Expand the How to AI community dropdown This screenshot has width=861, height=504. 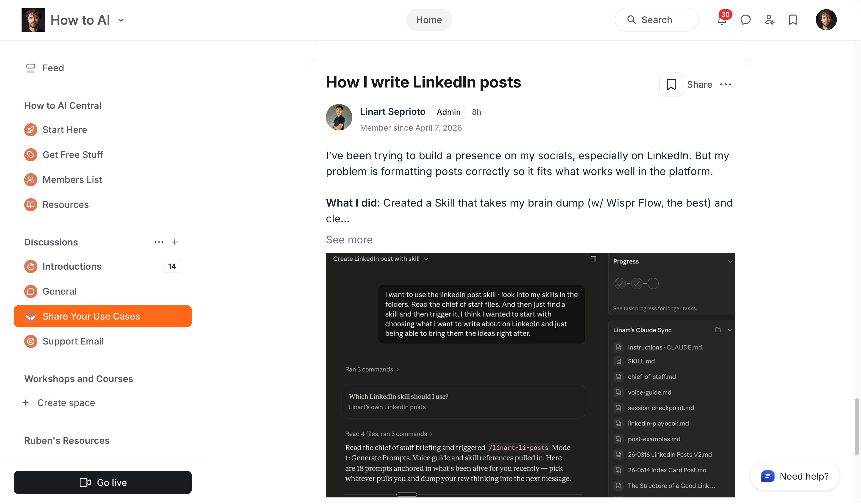(121, 20)
